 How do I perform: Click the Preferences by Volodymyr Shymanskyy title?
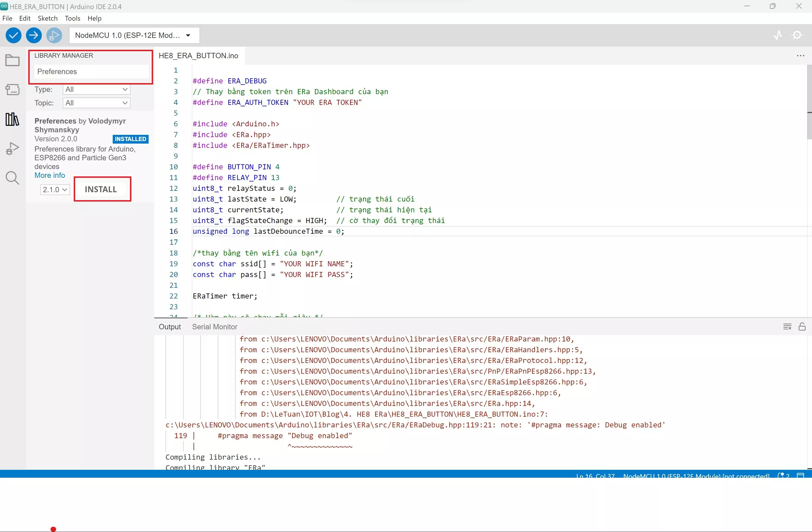click(x=80, y=125)
